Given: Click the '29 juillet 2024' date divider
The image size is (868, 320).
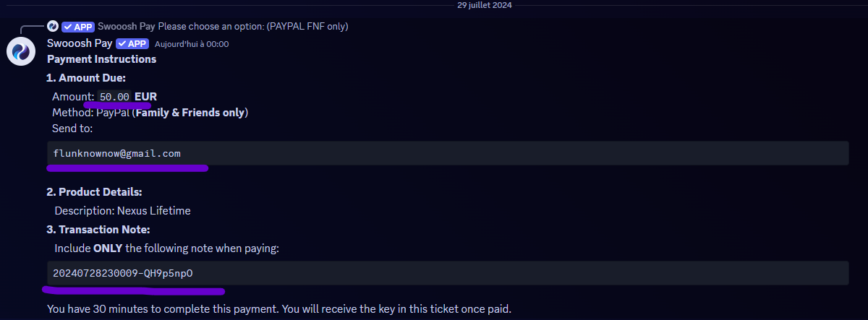Looking at the screenshot, I should coord(485,4).
